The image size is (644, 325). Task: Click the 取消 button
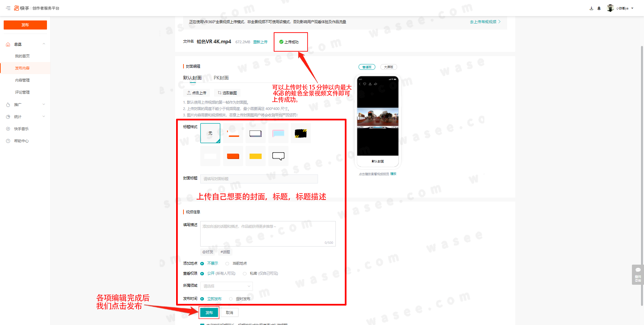[229, 313]
